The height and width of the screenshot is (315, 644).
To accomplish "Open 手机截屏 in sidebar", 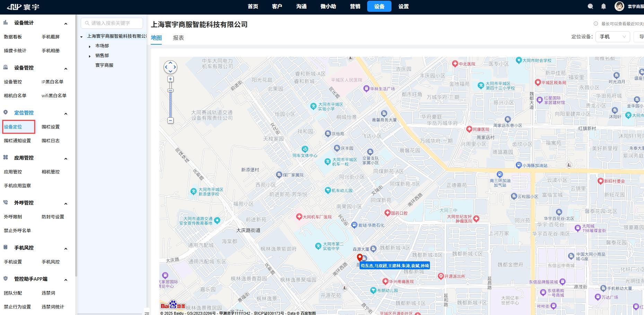I will [51, 37].
